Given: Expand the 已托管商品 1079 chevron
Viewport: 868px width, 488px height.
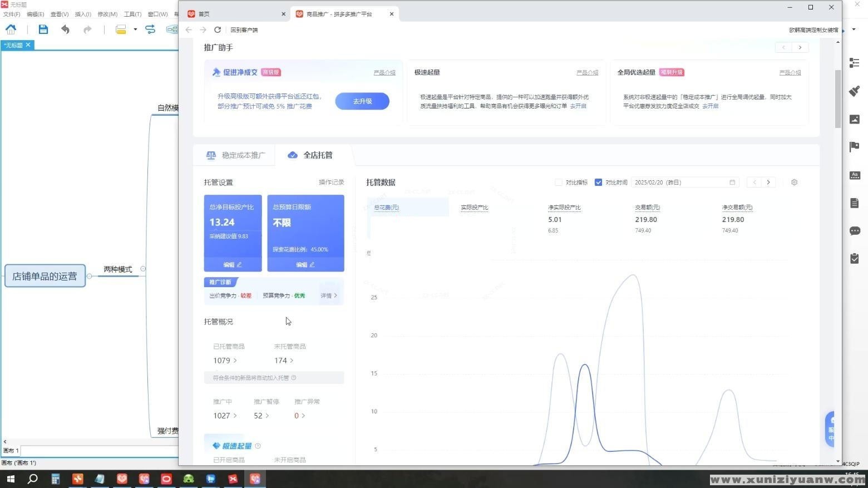Looking at the screenshot, I should click(235, 361).
